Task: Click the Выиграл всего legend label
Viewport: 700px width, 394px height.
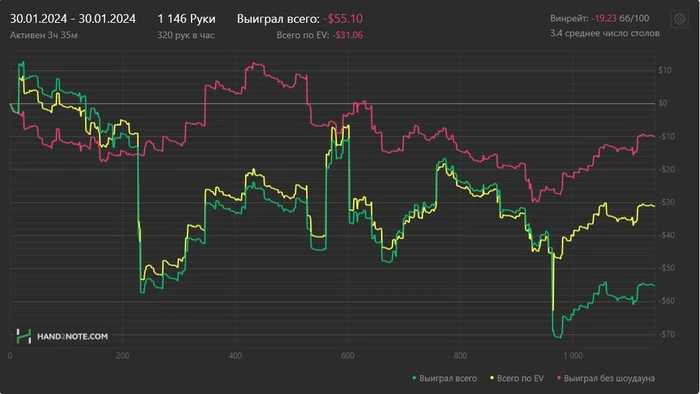Action: click(448, 378)
